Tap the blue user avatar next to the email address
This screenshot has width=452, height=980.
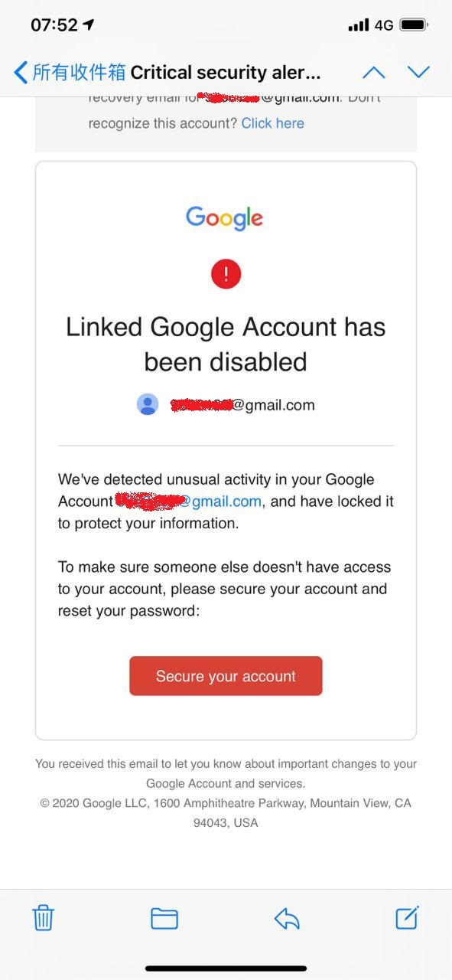(x=147, y=404)
